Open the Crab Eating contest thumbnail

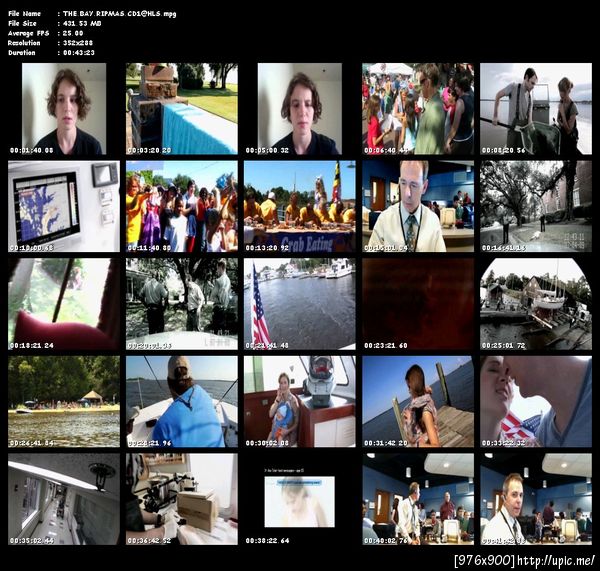point(300,207)
